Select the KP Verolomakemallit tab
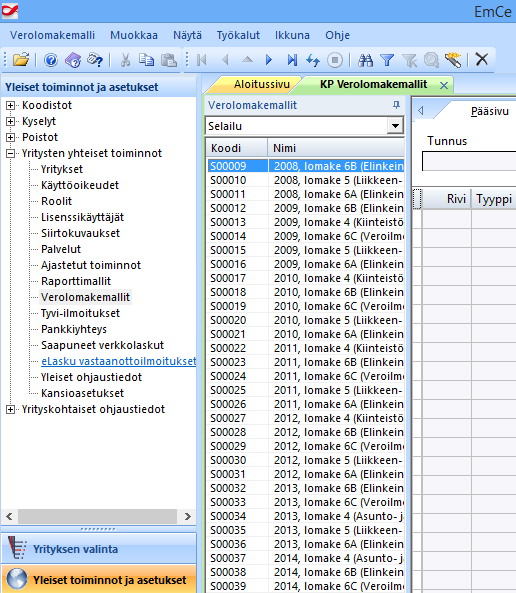Viewport: 516px width, 593px height. click(373, 84)
